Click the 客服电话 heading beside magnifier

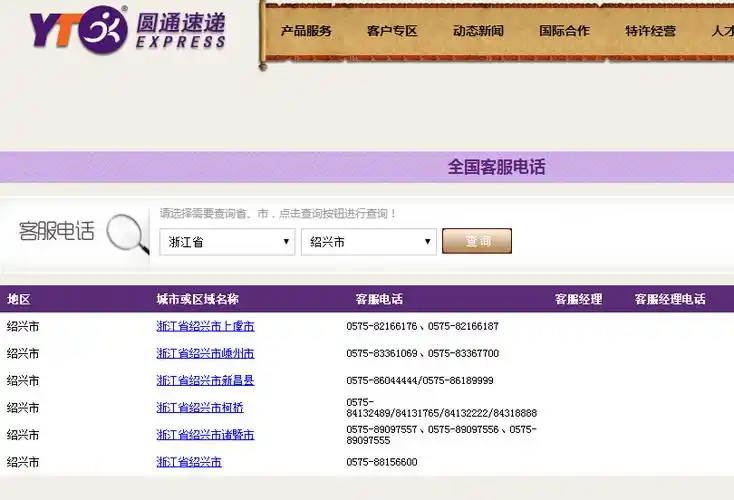coord(57,231)
